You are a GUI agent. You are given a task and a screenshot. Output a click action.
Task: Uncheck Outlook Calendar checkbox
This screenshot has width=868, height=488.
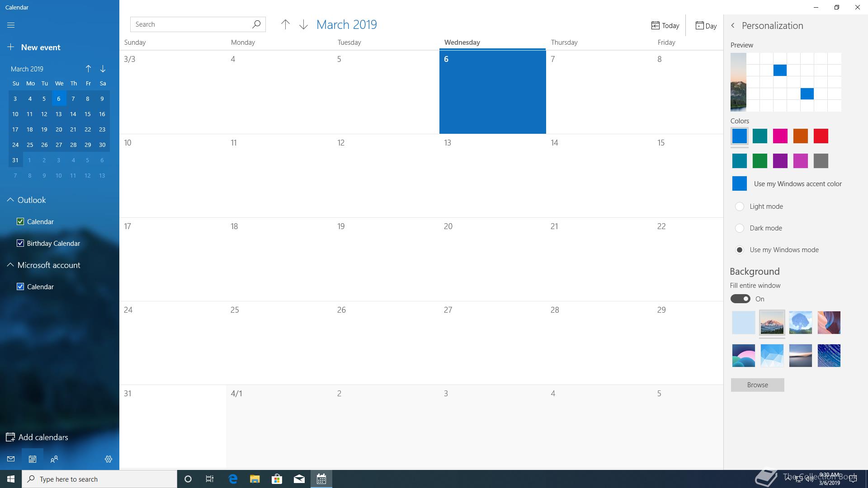click(x=20, y=221)
